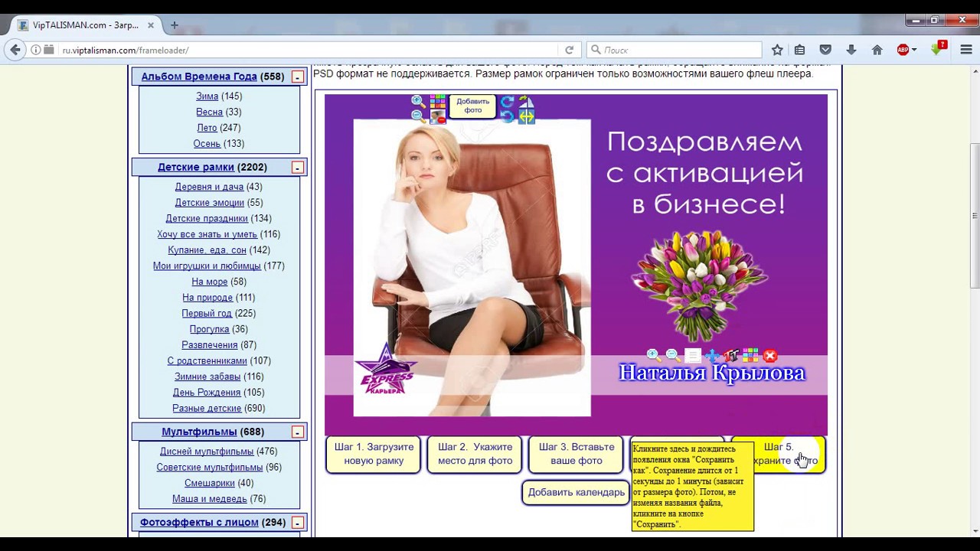Click Шаг 5 save photo button
Image resolution: width=980 pixels, height=551 pixels.
point(789,454)
